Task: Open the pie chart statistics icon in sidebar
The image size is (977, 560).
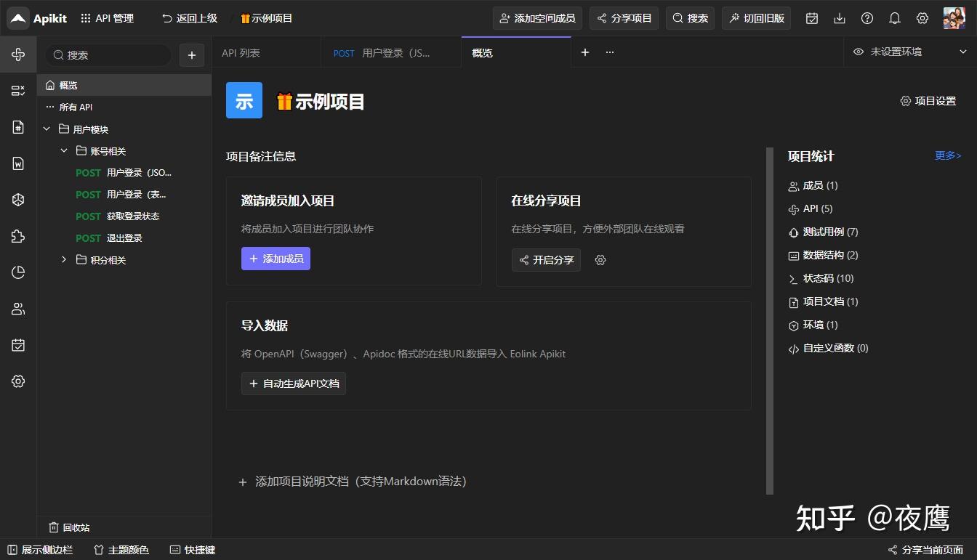Action: 18,272
